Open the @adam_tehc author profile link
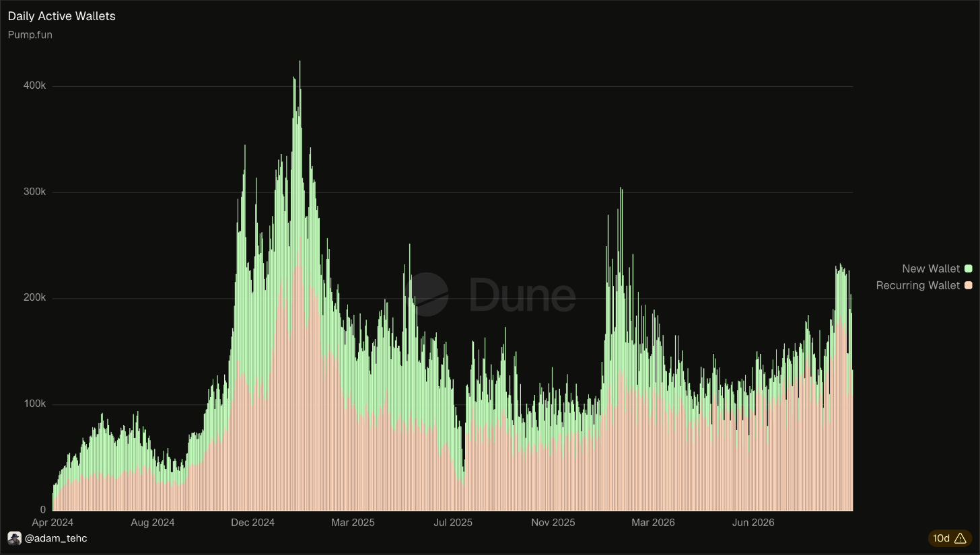This screenshot has height=555, width=980. [56, 538]
